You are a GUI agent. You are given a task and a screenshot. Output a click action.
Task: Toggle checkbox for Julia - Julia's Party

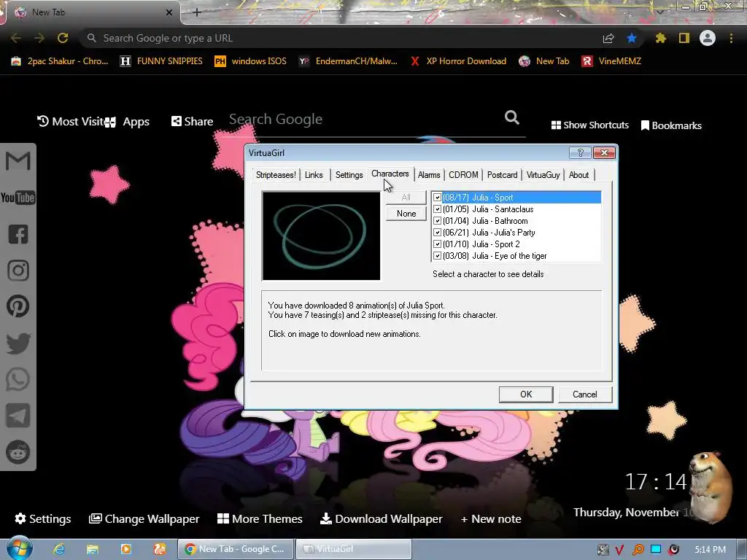tap(438, 233)
